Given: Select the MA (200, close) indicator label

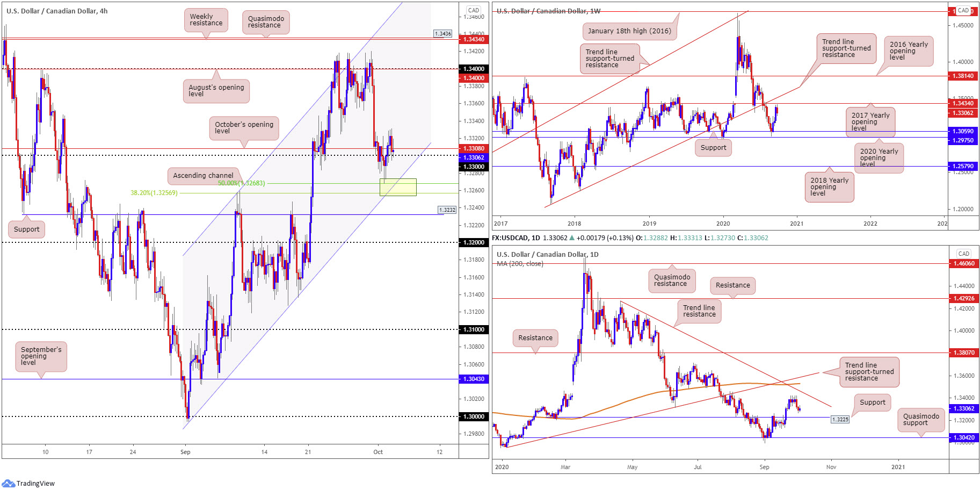Looking at the screenshot, I should click(x=520, y=263).
